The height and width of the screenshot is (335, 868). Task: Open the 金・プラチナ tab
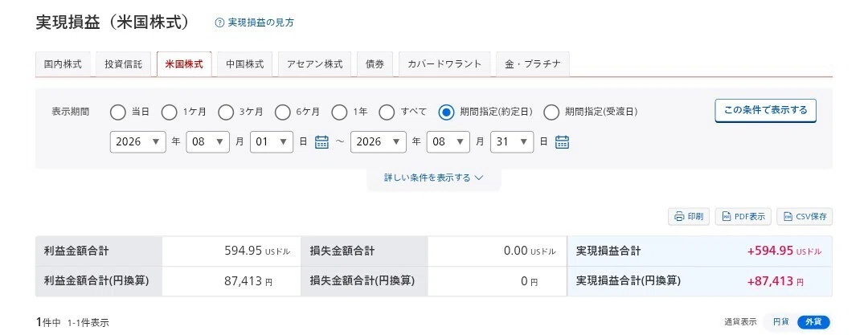pos(533,64)
